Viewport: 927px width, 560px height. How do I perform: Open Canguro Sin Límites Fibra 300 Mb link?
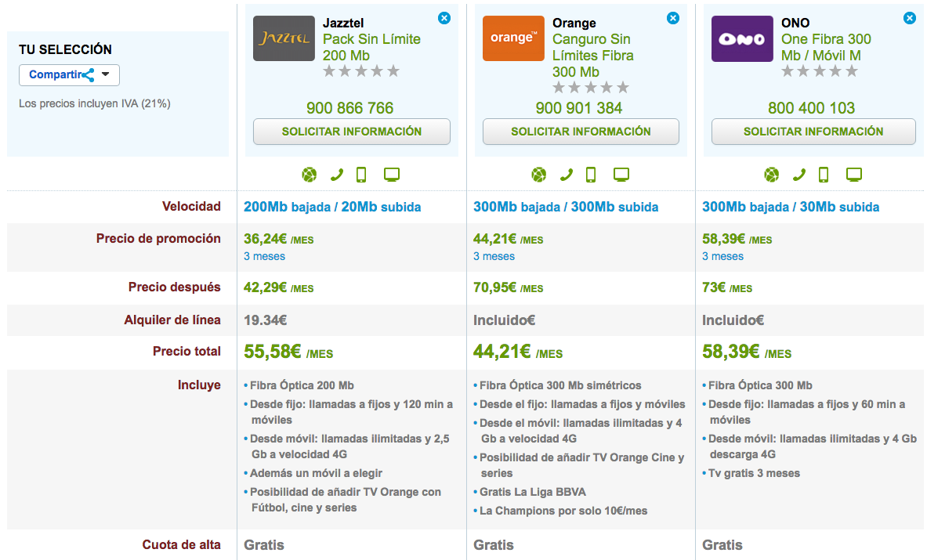pyautogui.click(x=593, y=56)
